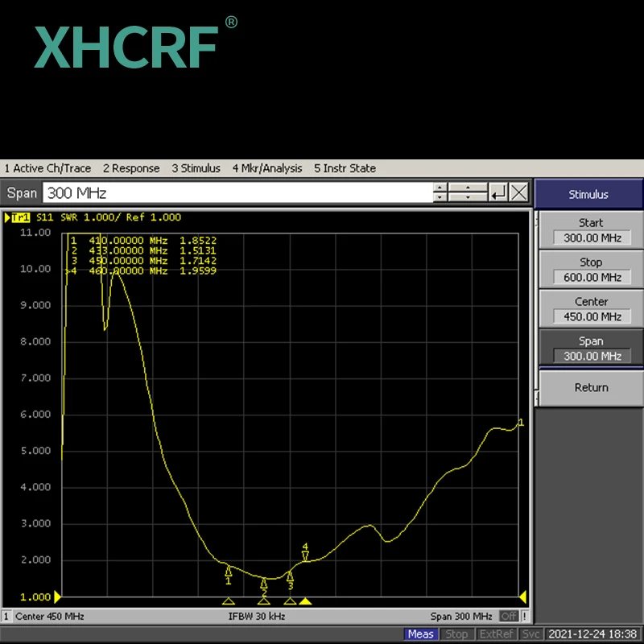Click the filled marker 4 triangle on frequency axis
This screenshot has width=644, height=644.
(x=305, y=601)
